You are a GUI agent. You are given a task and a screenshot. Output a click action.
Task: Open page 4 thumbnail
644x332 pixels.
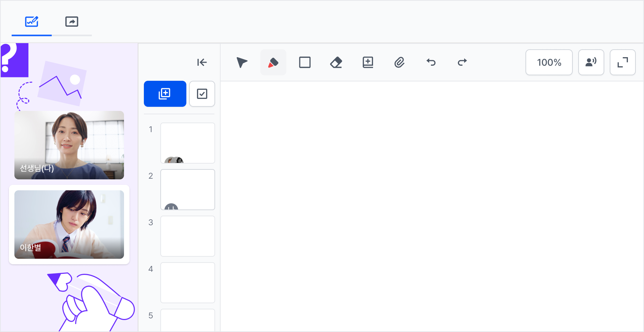[x=188, y=283]
